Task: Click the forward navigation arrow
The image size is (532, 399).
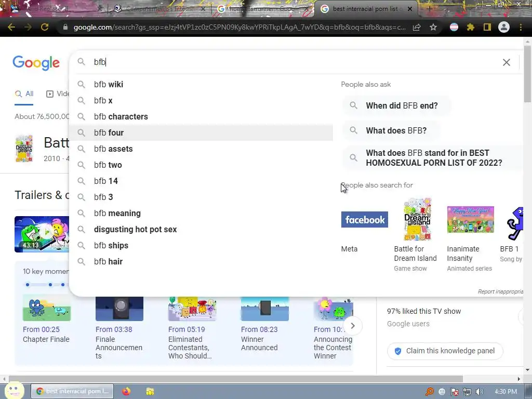Action: pos(28,27)
